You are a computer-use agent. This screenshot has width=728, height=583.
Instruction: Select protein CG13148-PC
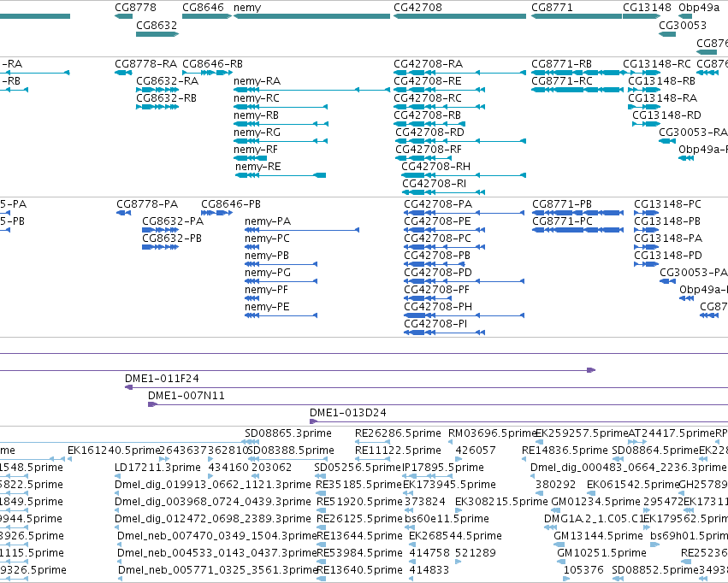[x=646, y=213]
